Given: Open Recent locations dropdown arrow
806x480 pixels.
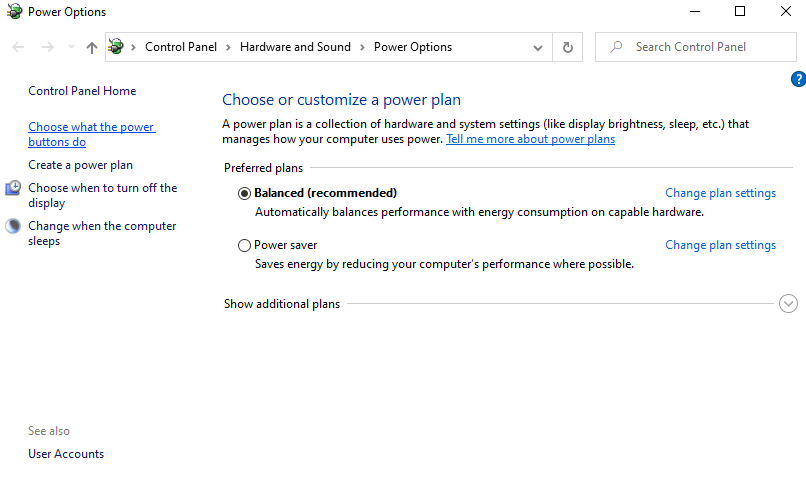Looking at the screenshot, I should click(71, 47).
